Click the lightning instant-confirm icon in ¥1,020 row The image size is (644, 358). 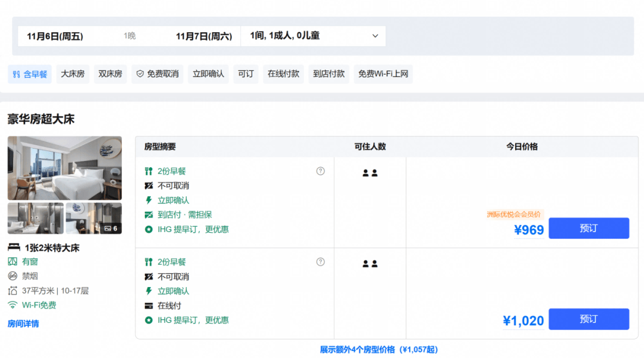(x=148, y=291)
